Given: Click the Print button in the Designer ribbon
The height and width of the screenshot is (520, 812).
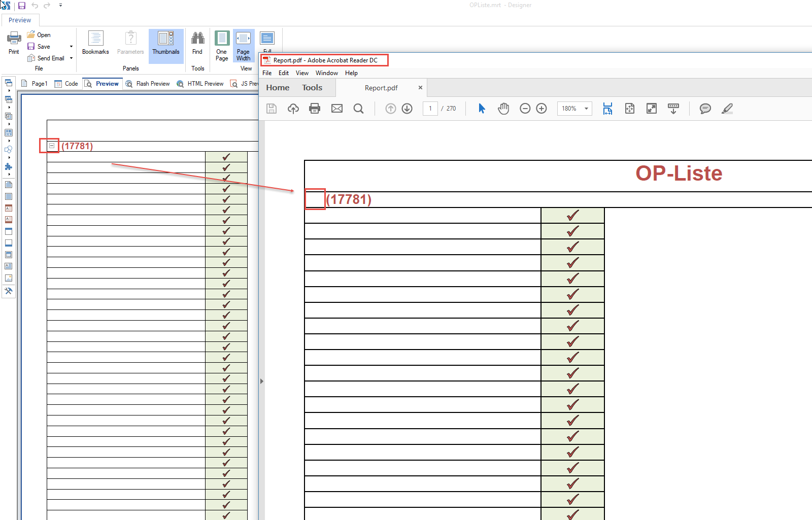Looking at the screenshot, I should click(14, 43).
